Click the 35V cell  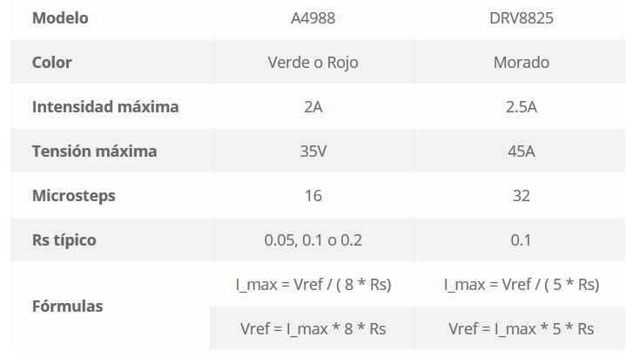tap(313, 152)
